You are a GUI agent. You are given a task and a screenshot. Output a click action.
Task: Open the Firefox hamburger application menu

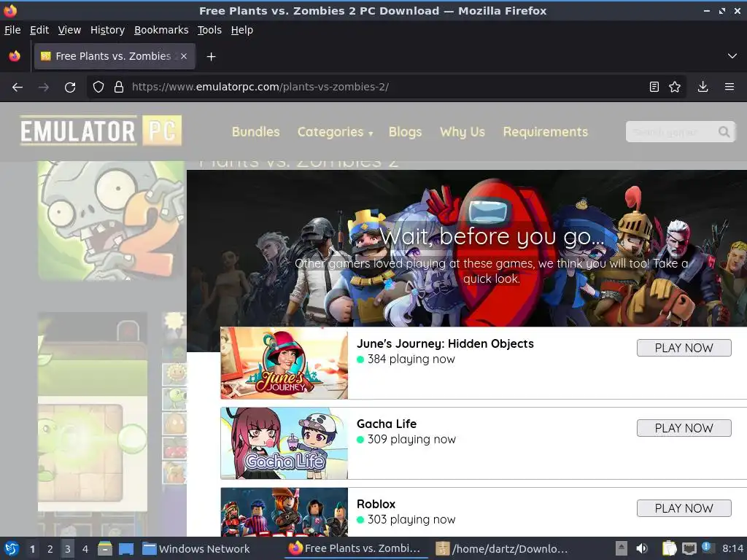coord(729,87)
